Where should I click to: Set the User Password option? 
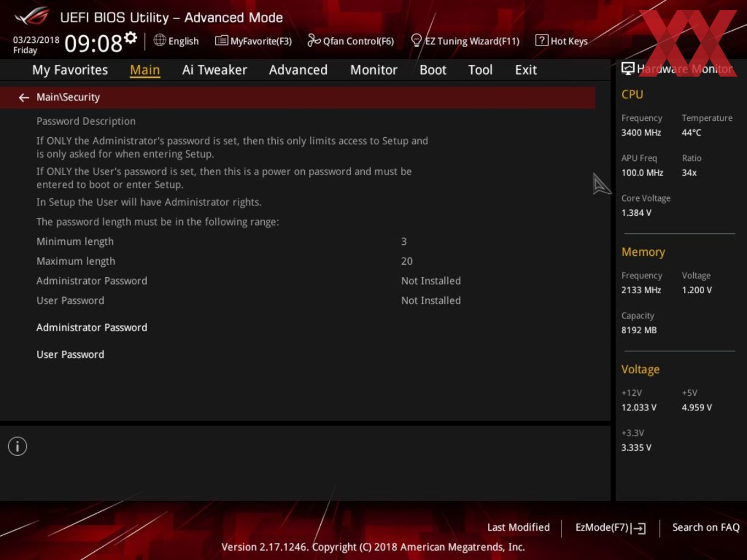[70, 355]
